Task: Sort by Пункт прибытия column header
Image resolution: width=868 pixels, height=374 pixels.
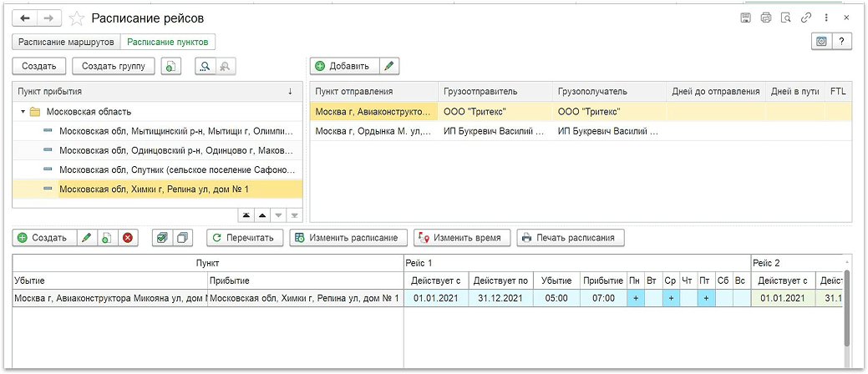Action: click(157, 92)
